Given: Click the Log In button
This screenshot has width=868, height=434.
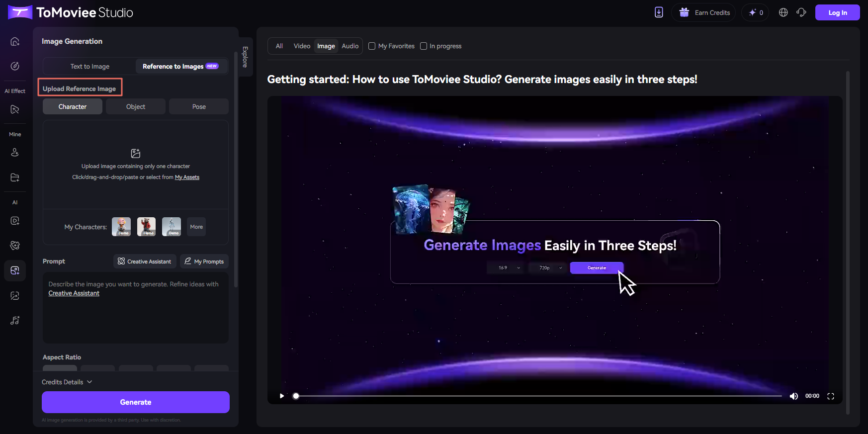Looking at the screenshot, I should tap(837, 12).
